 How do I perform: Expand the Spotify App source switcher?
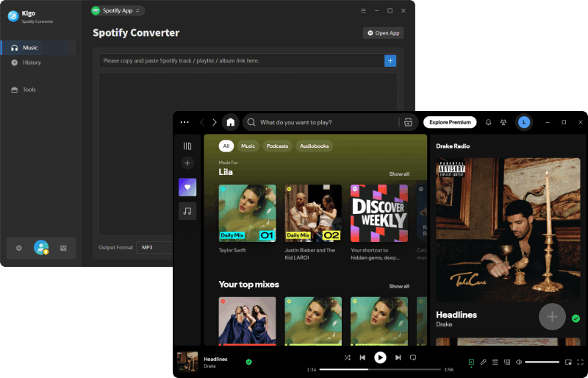pyautogui.click(x=118, y=10)
